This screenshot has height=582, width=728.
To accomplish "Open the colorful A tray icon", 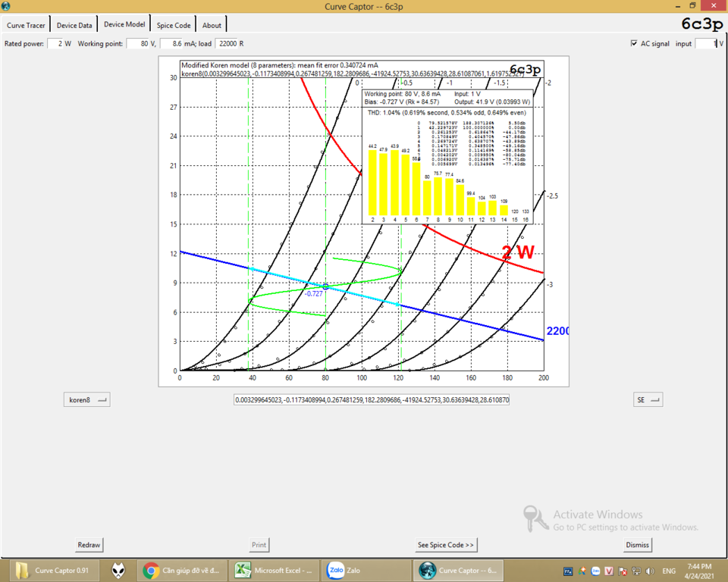I will 582,571.
